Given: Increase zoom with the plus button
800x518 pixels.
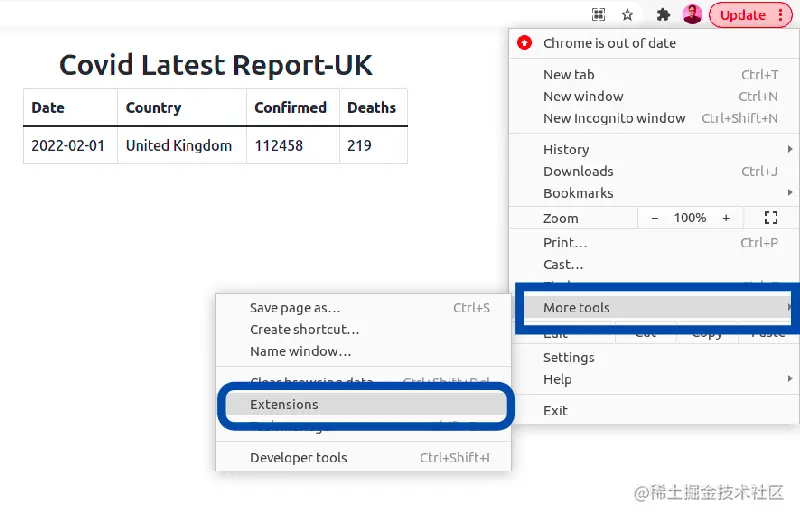Looking at the screenshot, I should [726, 218].
